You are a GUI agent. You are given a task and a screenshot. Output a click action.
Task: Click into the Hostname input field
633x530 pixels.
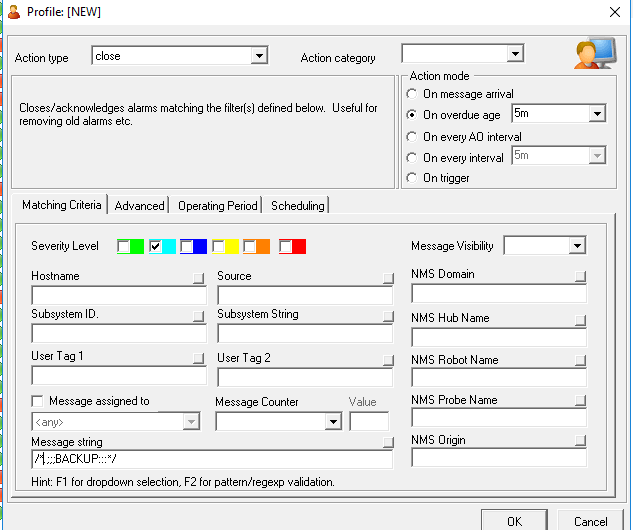(x=118, y=296)
